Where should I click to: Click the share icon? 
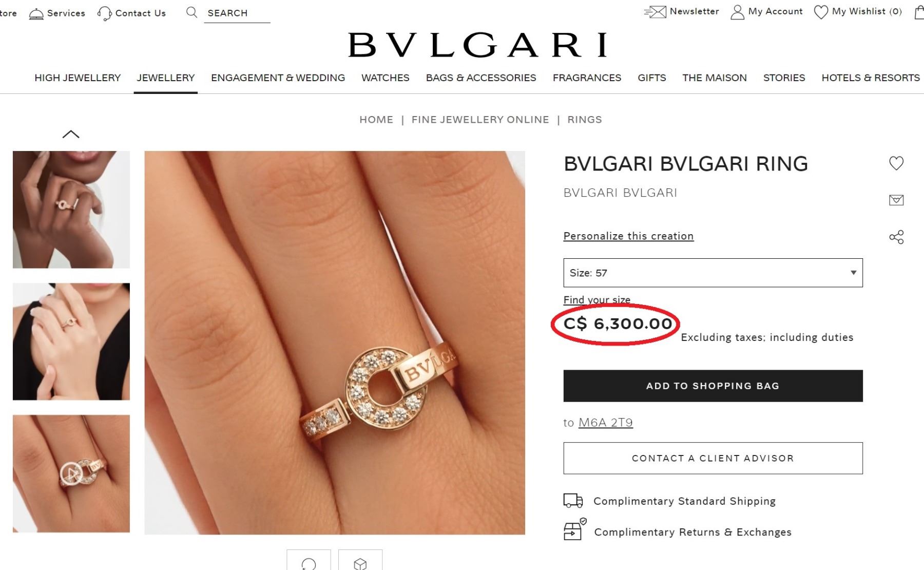pos(896,237)
